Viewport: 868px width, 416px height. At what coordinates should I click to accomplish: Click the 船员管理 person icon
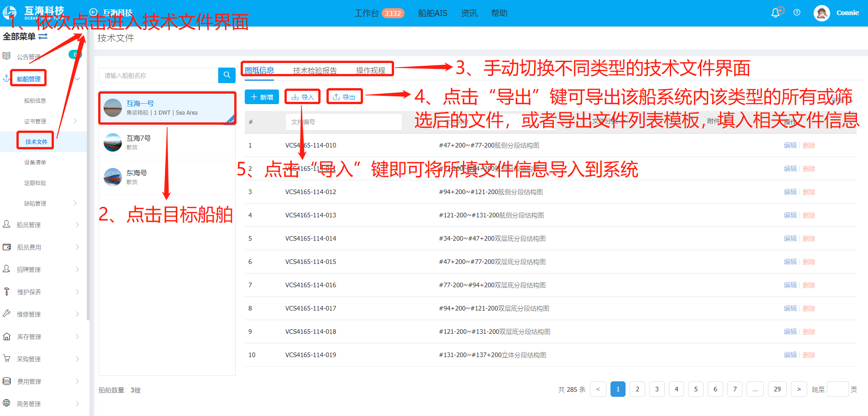click(6, 224)
